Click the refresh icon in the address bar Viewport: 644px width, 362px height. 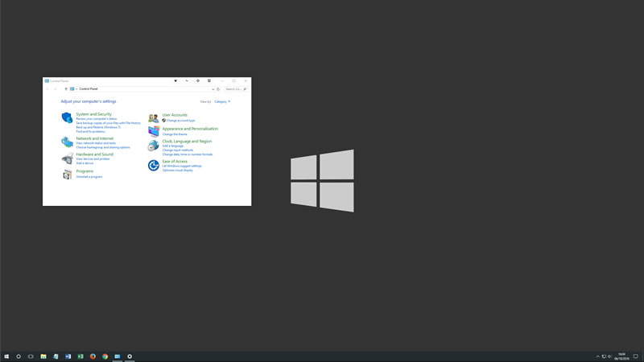point(218,89)
